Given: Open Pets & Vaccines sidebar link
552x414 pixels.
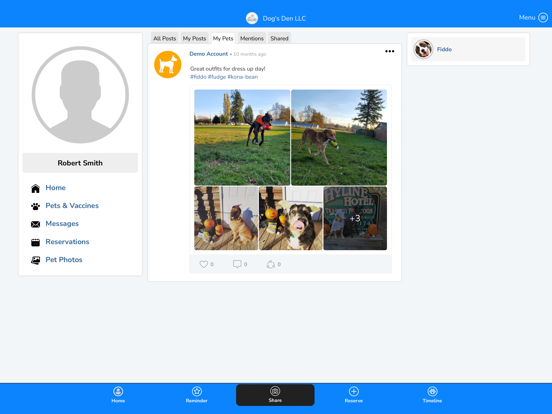Looking at the screenshot, I should [72, 206].
